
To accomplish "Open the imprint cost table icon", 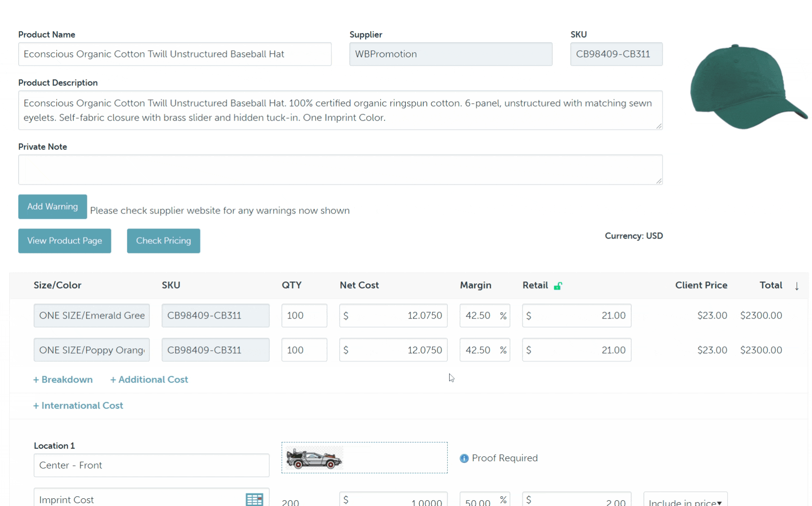I will (254, 499).
